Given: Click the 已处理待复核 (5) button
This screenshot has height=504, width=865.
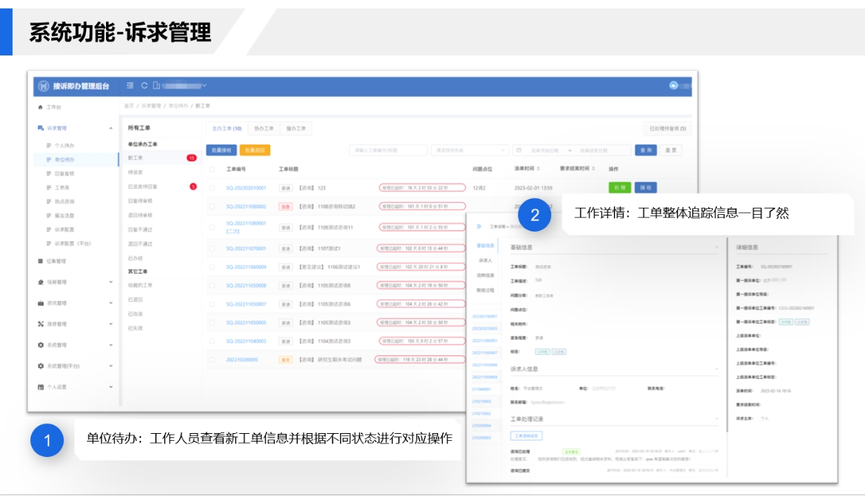Looking at the screenshot, I should point(668,128).
